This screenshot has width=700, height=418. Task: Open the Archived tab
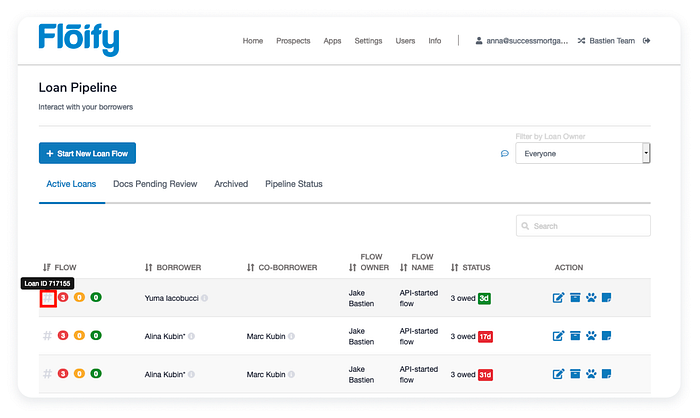click(231, 184)
